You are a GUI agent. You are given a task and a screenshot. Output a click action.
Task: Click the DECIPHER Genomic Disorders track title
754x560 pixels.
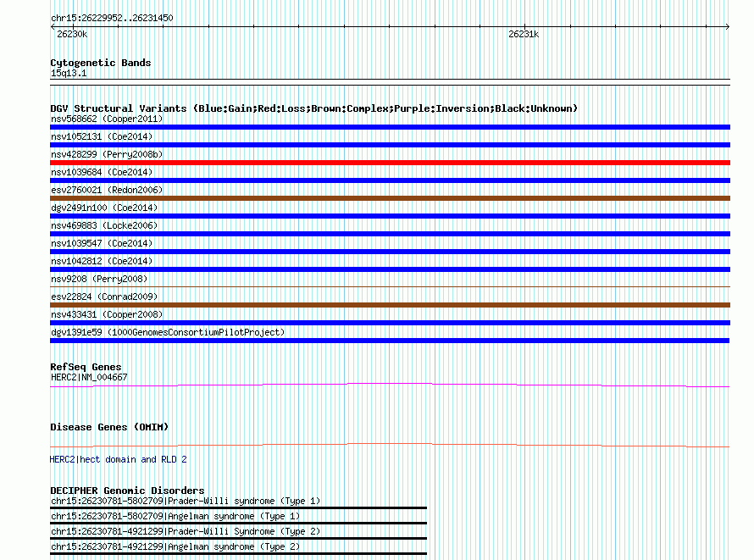(127, 491)
